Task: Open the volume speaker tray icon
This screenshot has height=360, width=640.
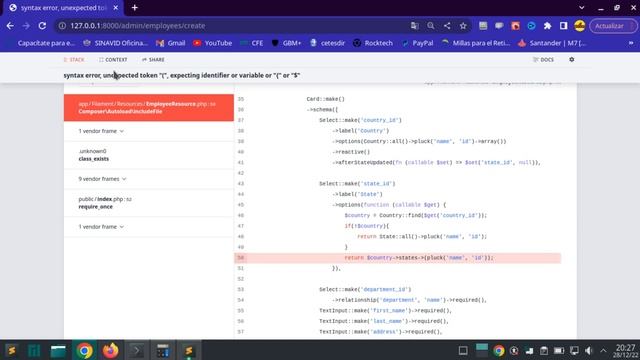Action: pos(589,350)
